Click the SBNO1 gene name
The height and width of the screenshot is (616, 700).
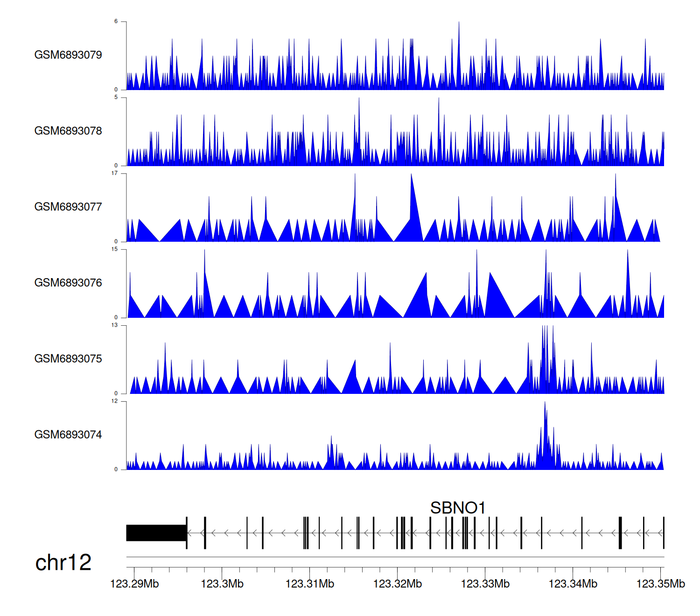point(457,508)
